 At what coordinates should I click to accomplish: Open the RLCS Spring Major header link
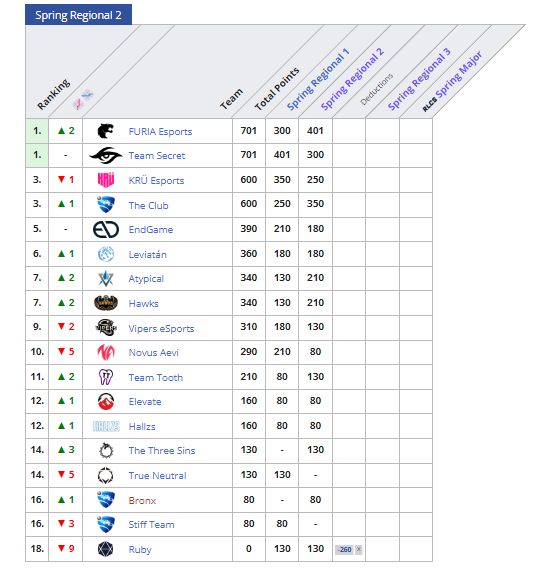(452, 81)
